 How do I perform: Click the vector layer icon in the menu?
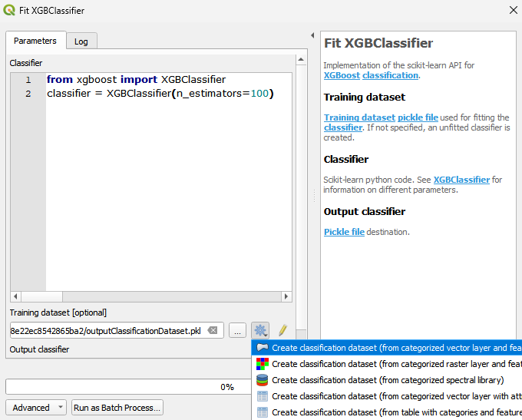(263, 348)
